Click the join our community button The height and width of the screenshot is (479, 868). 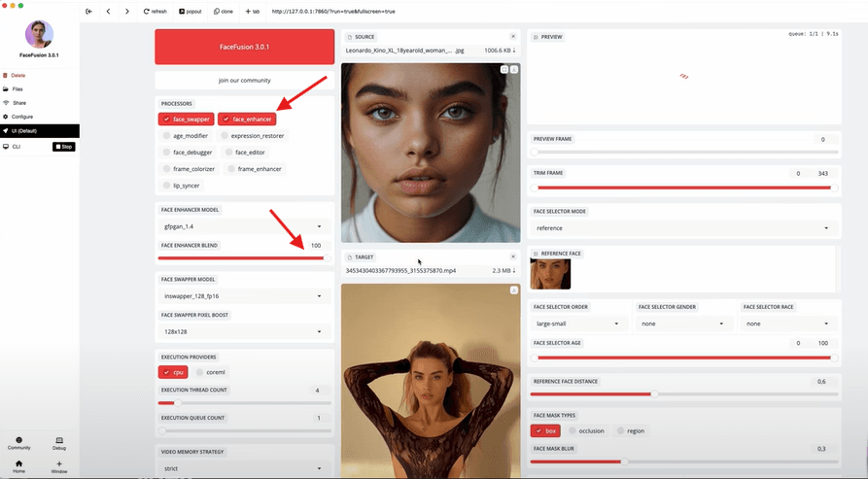244,80
